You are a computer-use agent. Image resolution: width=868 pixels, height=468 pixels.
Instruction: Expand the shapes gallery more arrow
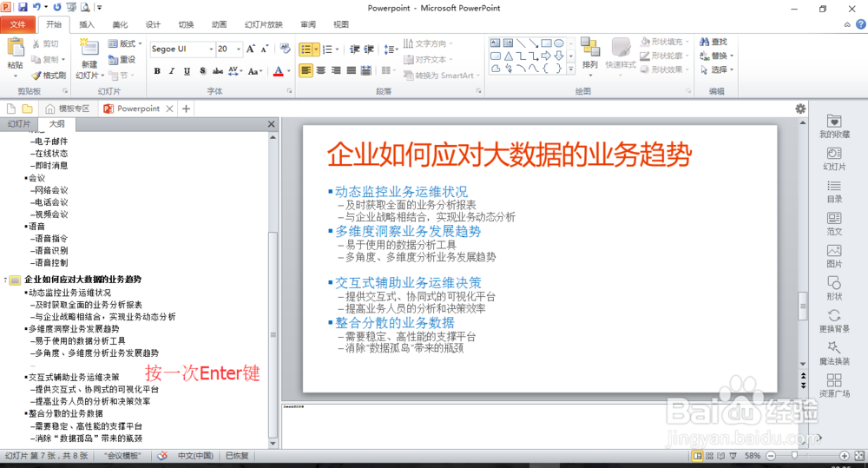pos(571,69)
